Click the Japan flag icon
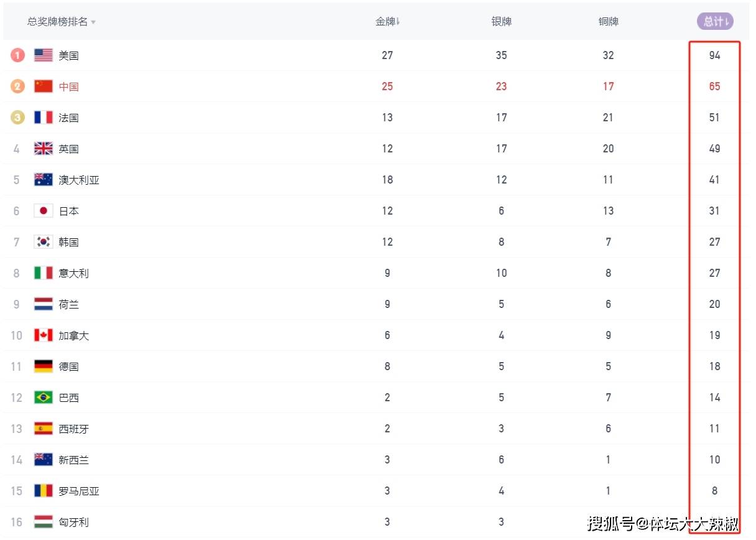The width and height of the screenshot is (756, 540). point(44,211)
